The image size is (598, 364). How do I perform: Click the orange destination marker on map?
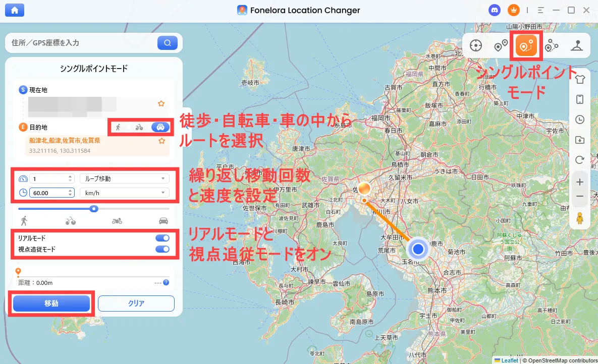point(364,188)
